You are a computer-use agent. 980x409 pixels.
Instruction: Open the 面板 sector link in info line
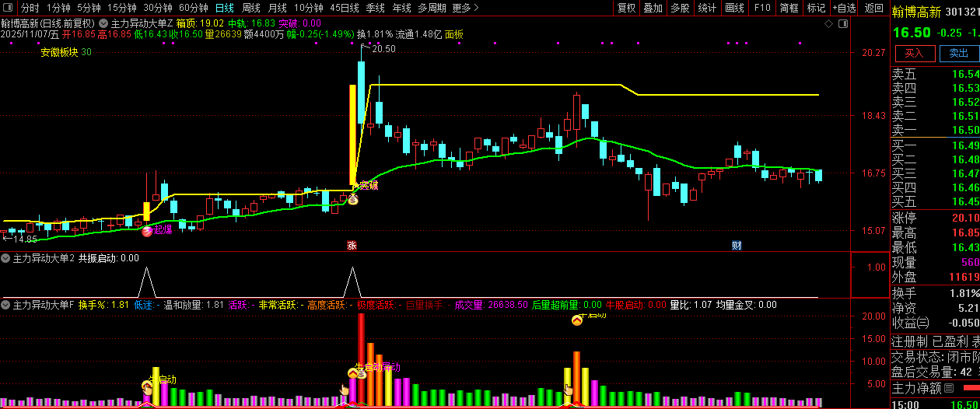pyautogui.click(x=454, y=34)
